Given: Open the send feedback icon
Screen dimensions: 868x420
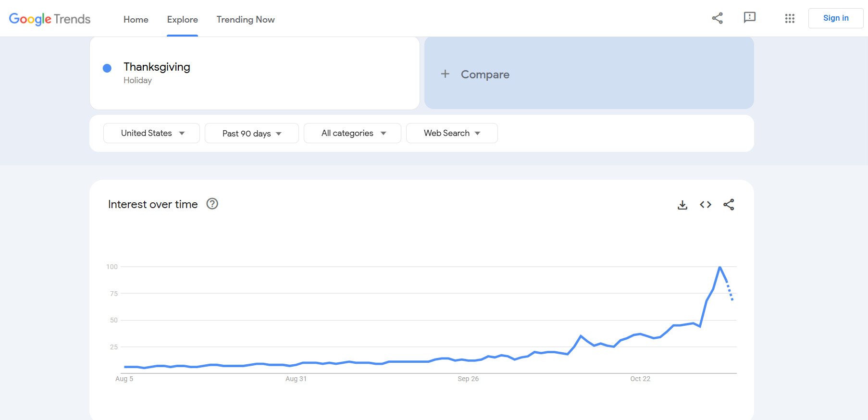Looking at the screenshot, I should click(x=749, y=18).
